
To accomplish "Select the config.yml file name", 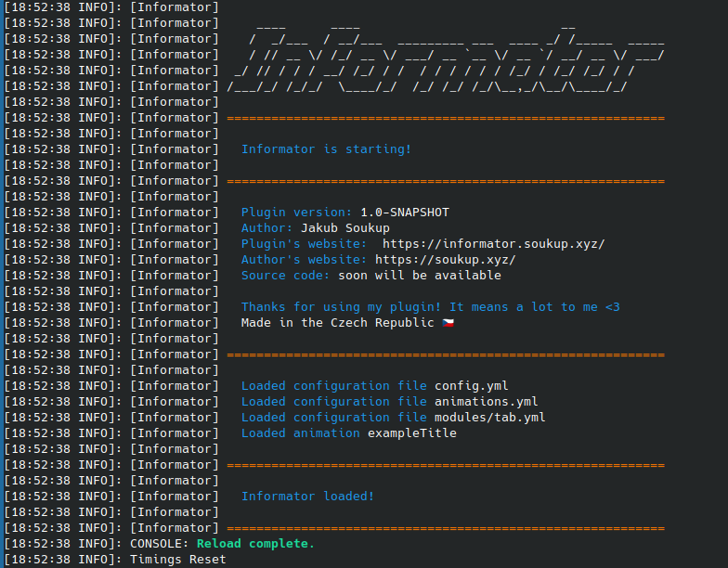I will click(471, 386).
